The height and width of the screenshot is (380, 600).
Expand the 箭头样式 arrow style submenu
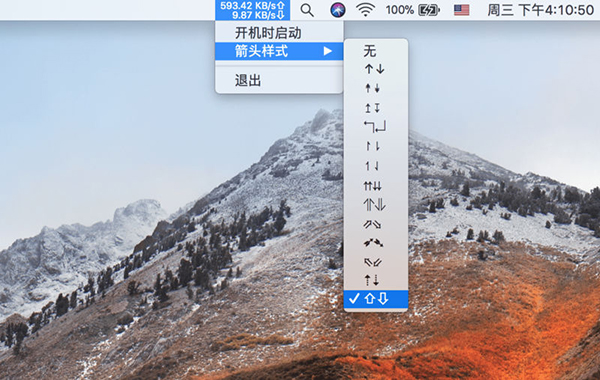279,51
